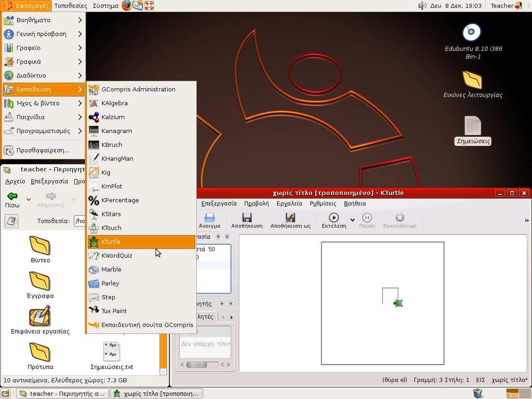Launch KHangMan game
This screenshot has height=399, width=532.
[141, 158]
